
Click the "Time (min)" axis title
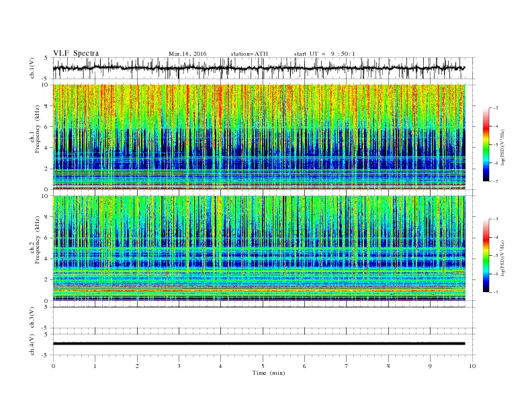pos(269,373)
